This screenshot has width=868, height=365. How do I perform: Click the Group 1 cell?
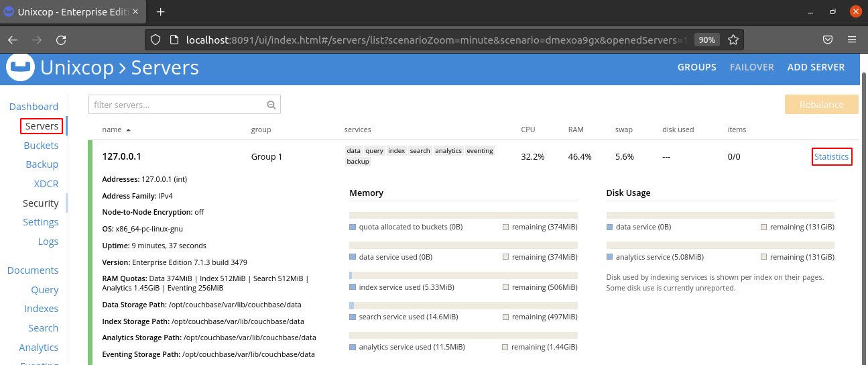(267, 157)
